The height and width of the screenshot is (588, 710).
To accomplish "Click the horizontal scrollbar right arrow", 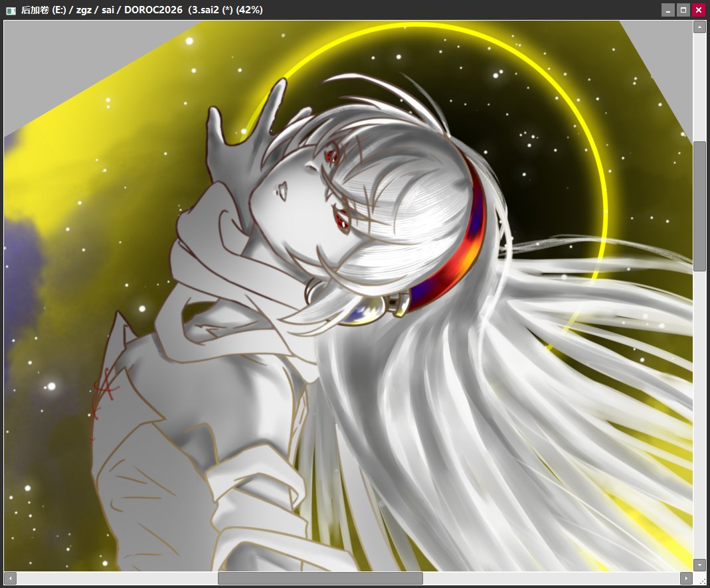I will pyautogui.click(x=686, y=578).
